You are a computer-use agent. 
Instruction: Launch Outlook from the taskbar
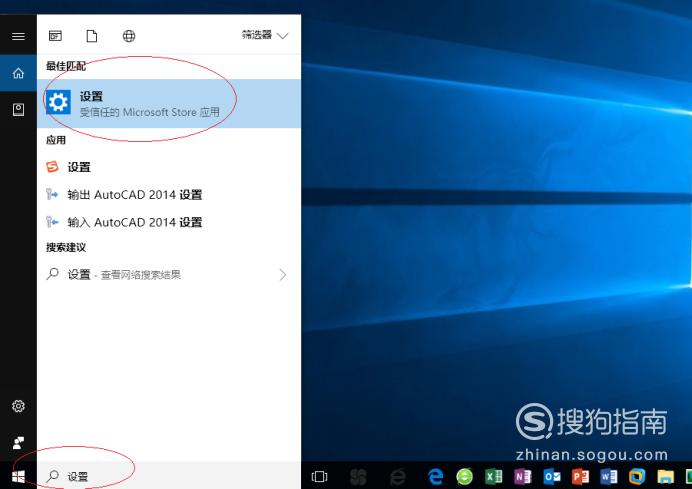(x=552, y=477)
